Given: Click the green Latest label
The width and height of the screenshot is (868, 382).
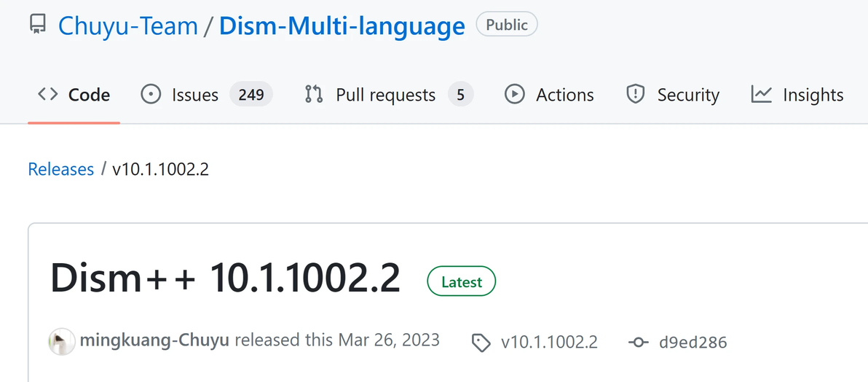Looking at the screenshot, I should tap(462, 282).
